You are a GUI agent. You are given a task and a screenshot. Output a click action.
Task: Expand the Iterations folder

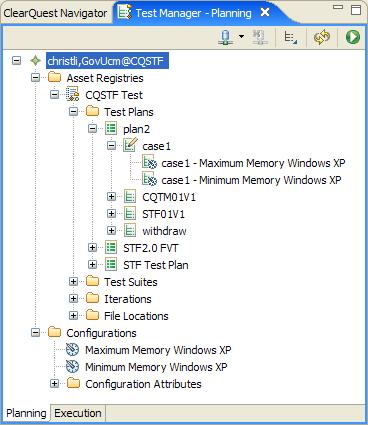coord(73,299)
